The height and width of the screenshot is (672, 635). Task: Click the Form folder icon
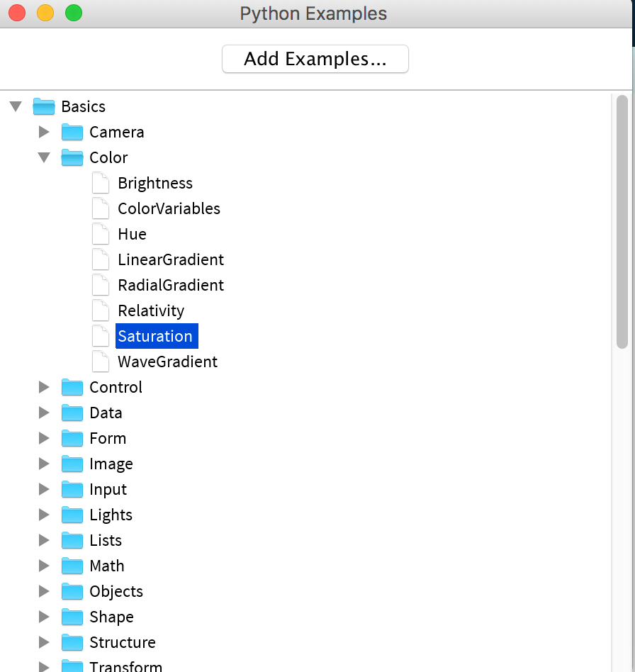(72, 438)
